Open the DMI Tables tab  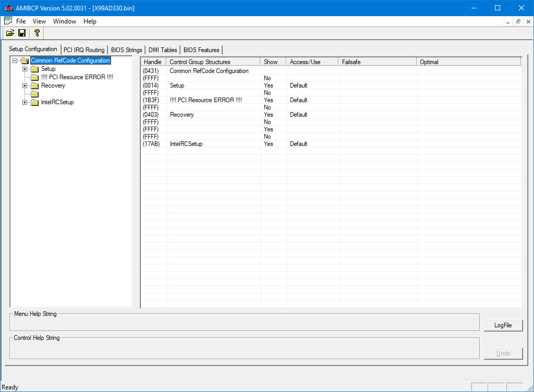pyautogui.click(x=163, y=50)
